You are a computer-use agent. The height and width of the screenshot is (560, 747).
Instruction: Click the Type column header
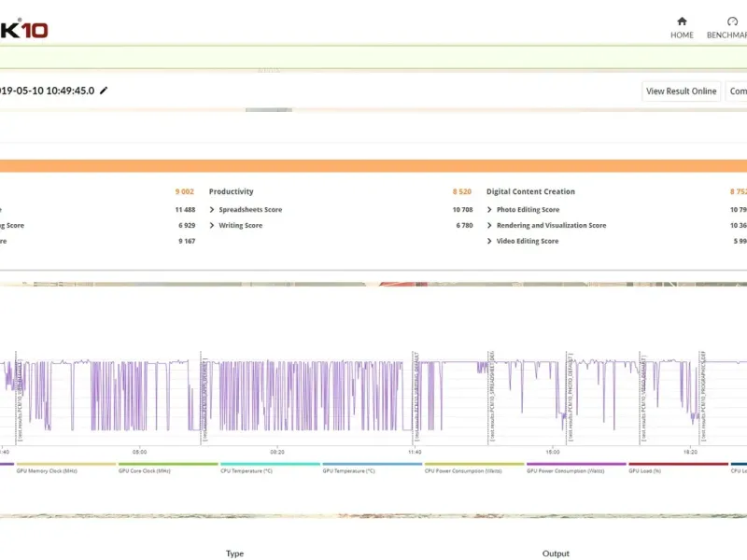coord(234,553)
